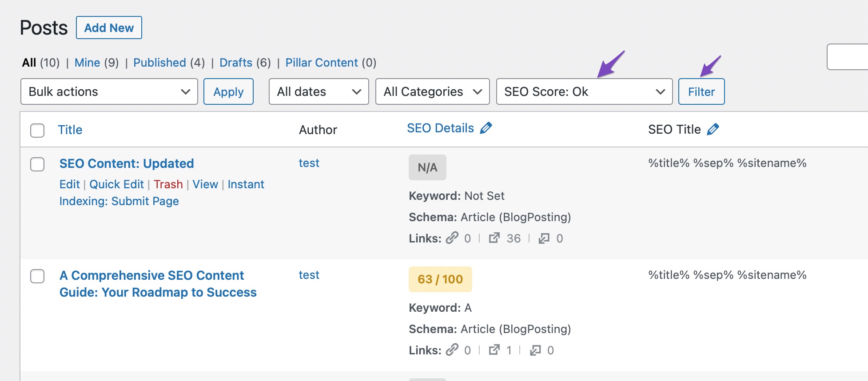868x381 pixels.
Task: Click author test in Comprehensive SEO Guide row
Action: (x=309, y=275)
